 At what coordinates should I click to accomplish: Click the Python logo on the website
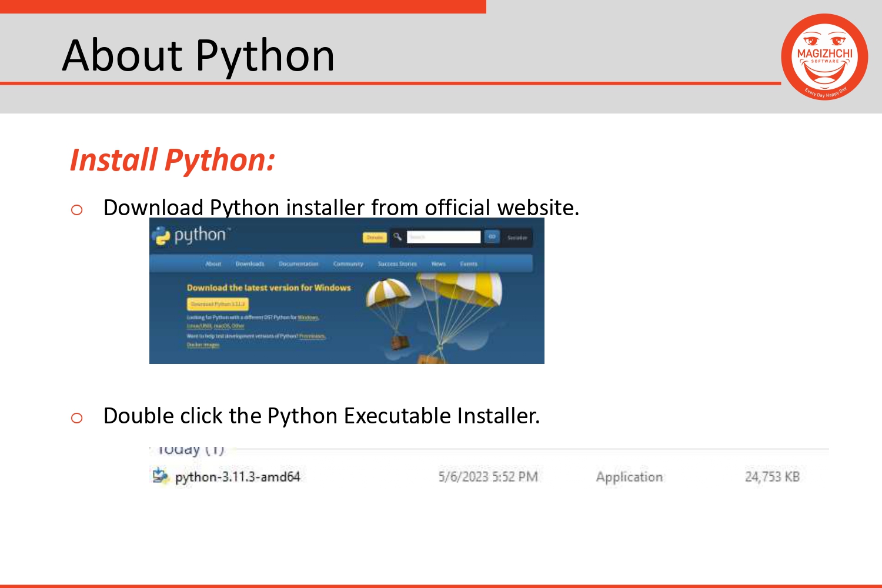[192, 235]
